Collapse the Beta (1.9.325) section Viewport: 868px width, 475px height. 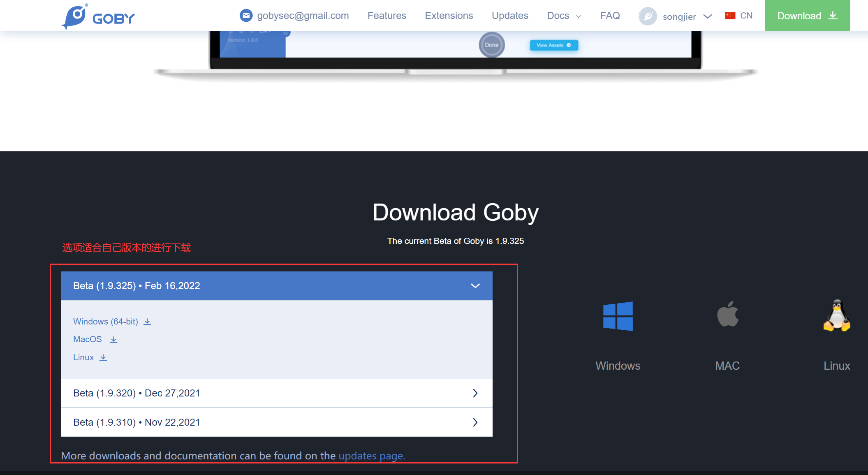point(475,286)
